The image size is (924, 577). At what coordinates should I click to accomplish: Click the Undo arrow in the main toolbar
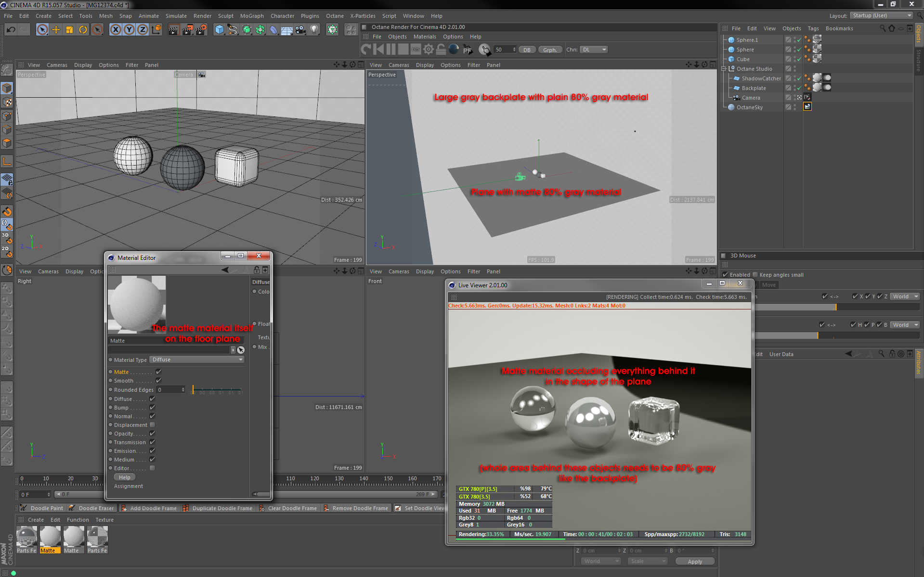11,30
